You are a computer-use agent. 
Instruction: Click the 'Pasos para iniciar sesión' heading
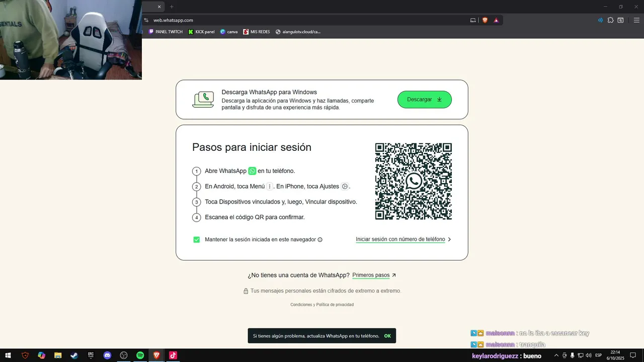pyautogui.click(x=252, y=147)
